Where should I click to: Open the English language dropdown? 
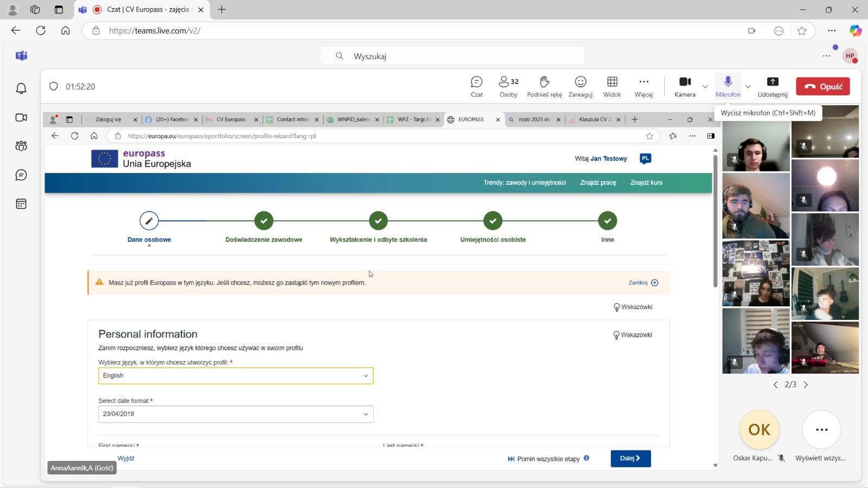235,376
